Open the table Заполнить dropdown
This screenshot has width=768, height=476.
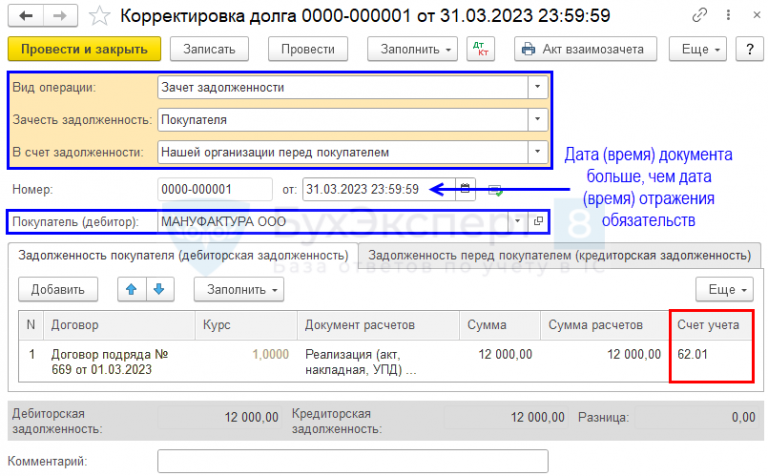239,289
